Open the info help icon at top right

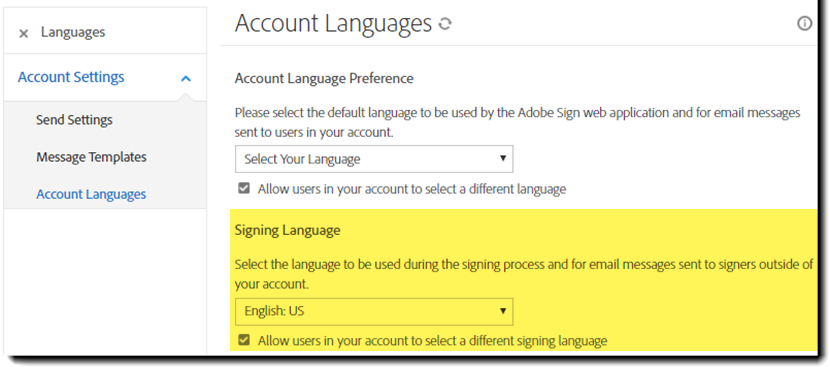(x=805, y=24)
